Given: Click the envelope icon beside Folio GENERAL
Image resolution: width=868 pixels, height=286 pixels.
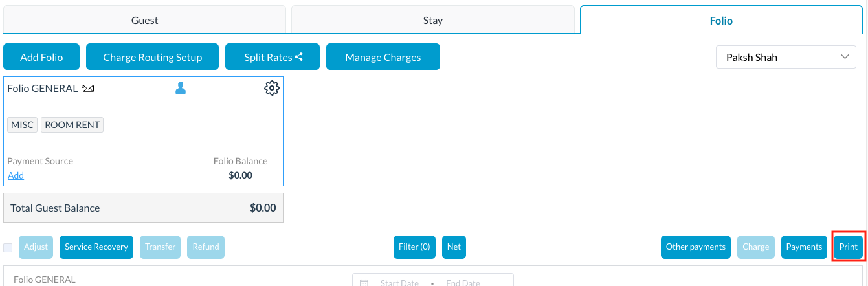Looking at the screenshot, I should (88, 89).
